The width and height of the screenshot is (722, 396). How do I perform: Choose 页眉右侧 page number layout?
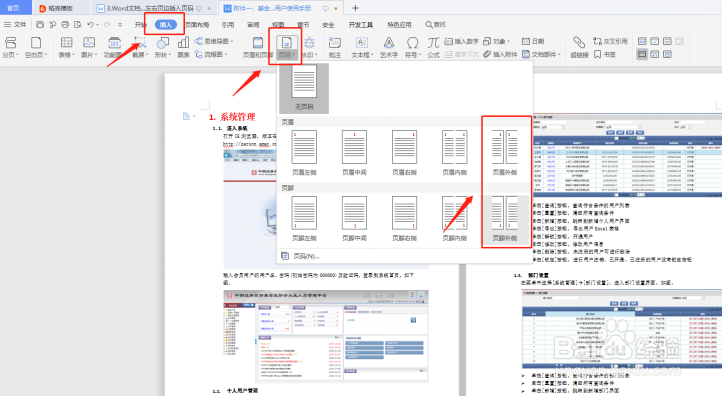point(404,153)
